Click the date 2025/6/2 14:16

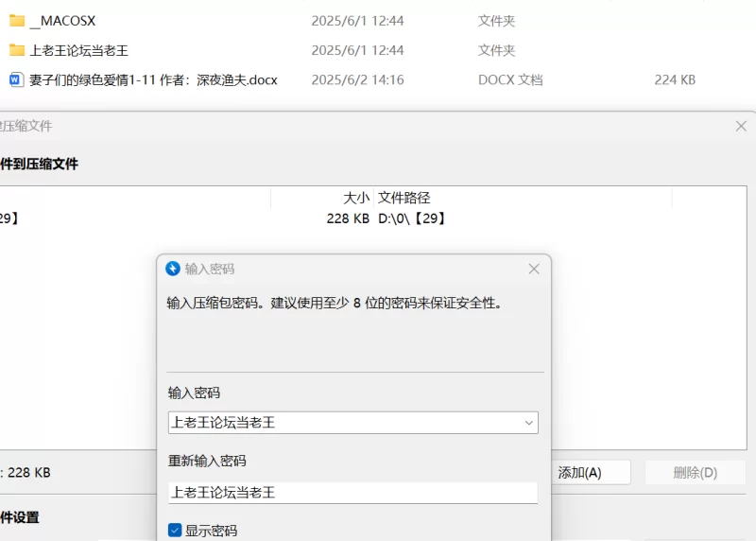(x=357, y=79)
